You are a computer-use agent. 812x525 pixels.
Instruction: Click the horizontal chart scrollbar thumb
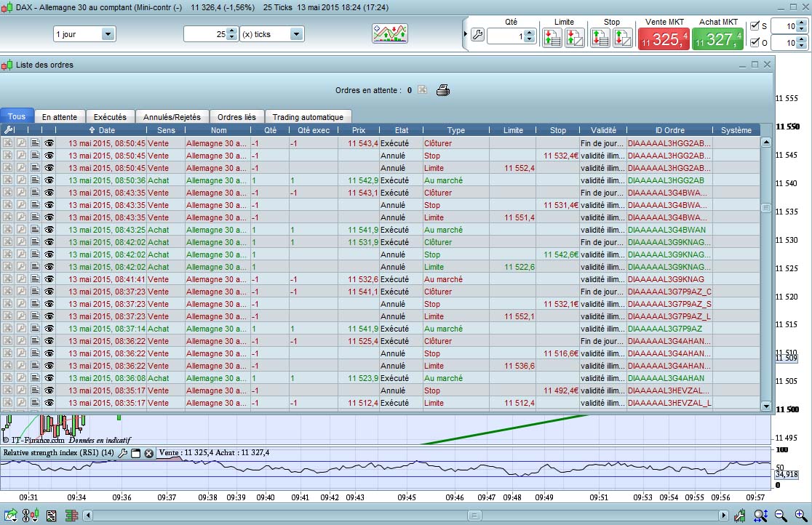pyautogui.click(x=474, y=516)
